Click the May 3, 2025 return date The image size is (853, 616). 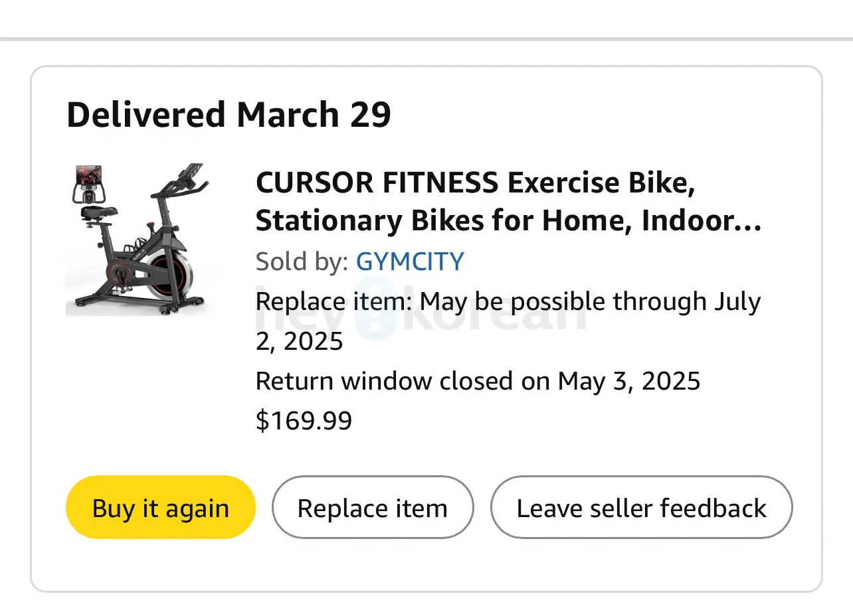(x=629, y=382)
